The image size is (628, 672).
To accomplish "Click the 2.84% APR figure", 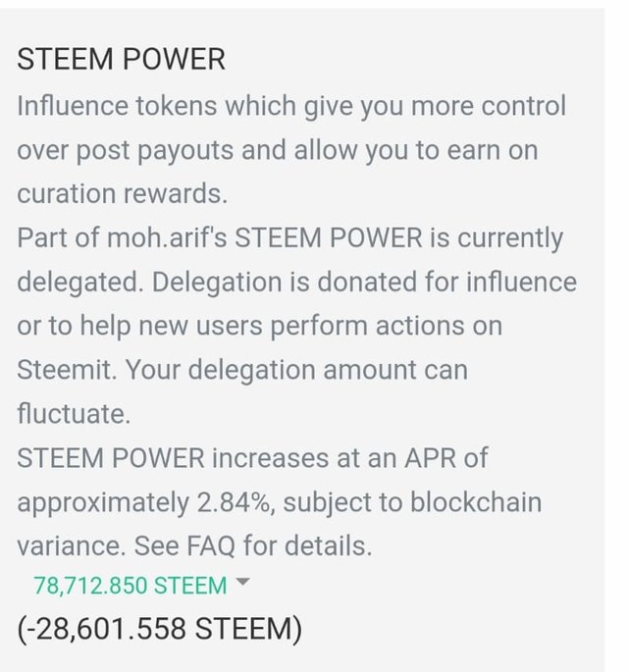I will tap(235, 502).
